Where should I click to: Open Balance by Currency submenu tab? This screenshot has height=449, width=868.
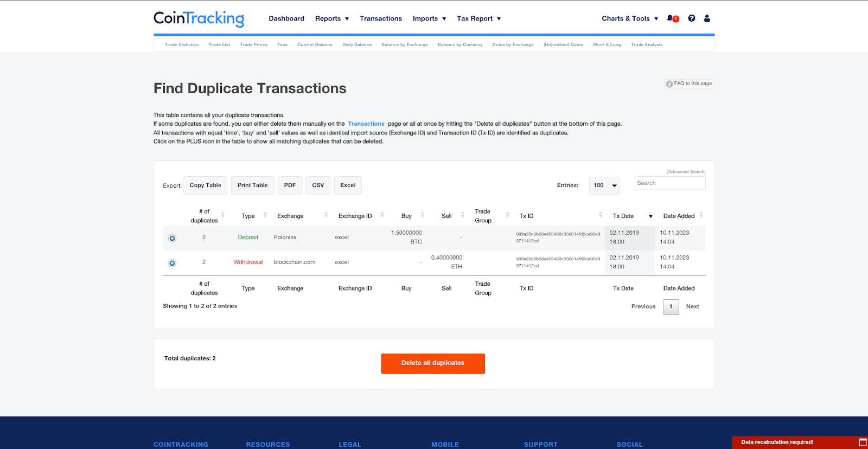point(460,45)
